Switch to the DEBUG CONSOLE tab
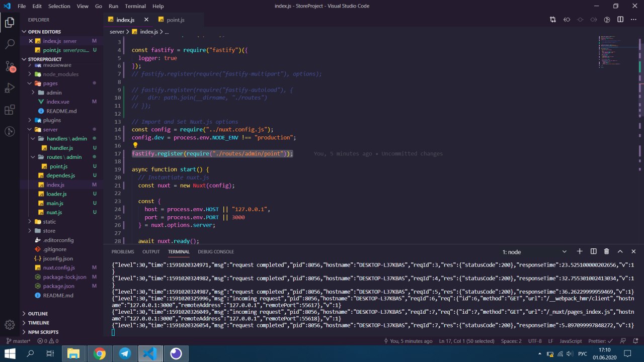The height and width of the screenshot is (362, 644). [x=216, y=252]
